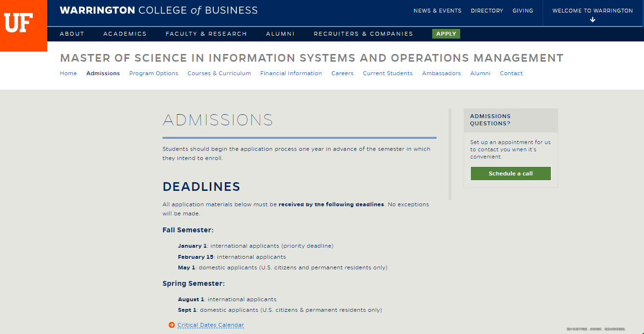Viewport: 644px width, 334px height.
Task: Click the May 1 domestic applicants line
Action: (283, 267)
